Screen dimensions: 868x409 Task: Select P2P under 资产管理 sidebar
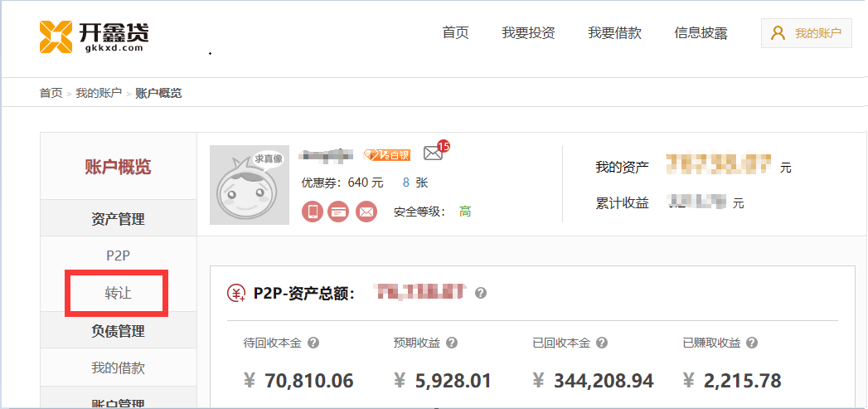pyautogui.click(x=118, y=256)
